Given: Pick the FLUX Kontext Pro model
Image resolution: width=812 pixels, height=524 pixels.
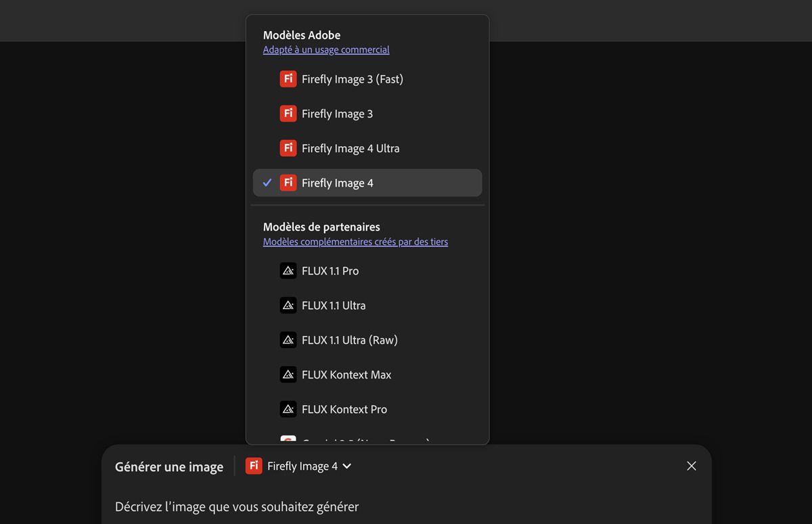Looking at the screenshot, I should tap(344, 409).
